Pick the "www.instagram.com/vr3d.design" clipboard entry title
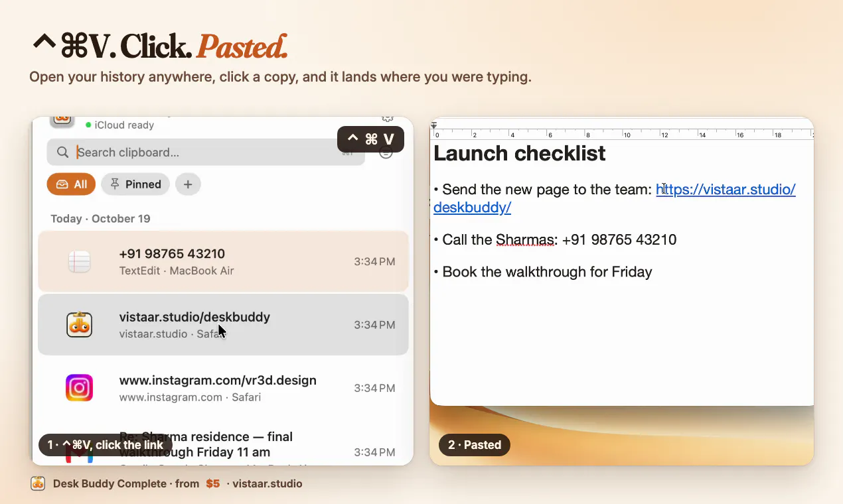The height and width of the screenshot is (504, 843). coord(218,381)
